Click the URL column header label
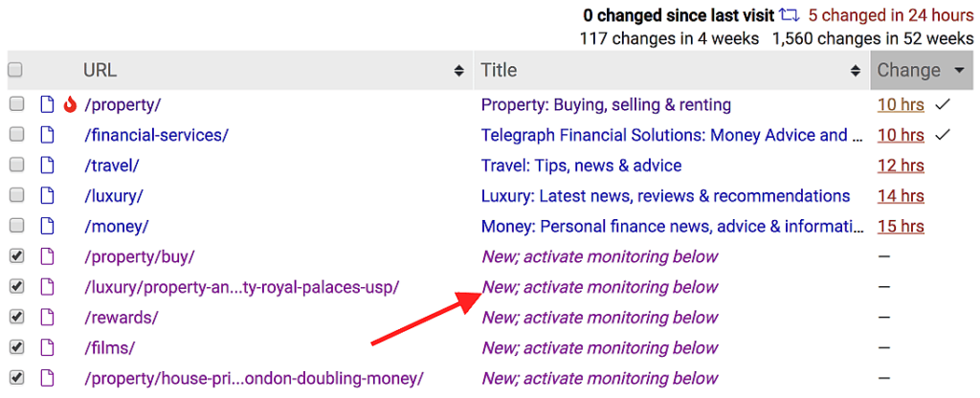 pos(100,70)
